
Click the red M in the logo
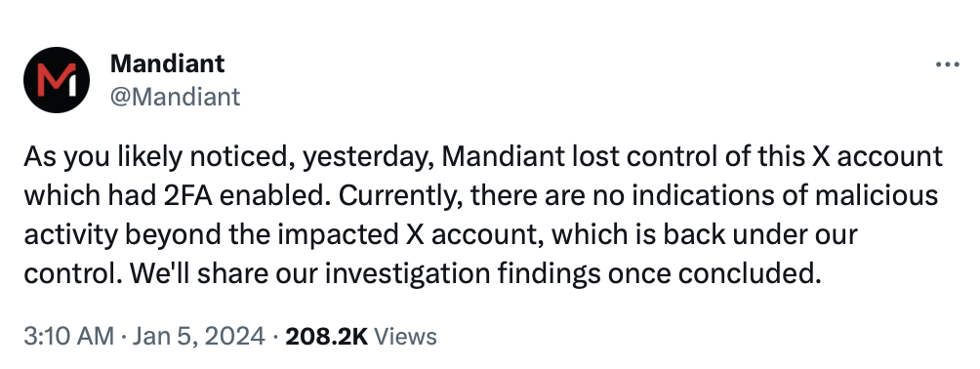(x=52, y=79)
